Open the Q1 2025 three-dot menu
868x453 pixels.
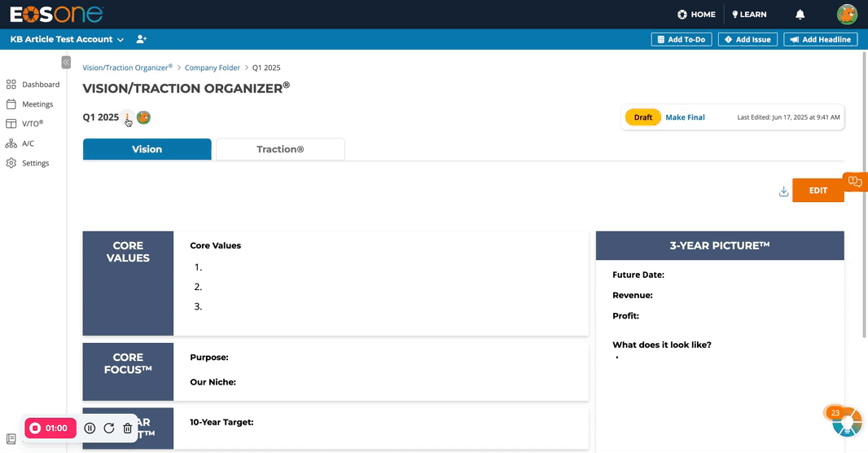coord(127,117)
